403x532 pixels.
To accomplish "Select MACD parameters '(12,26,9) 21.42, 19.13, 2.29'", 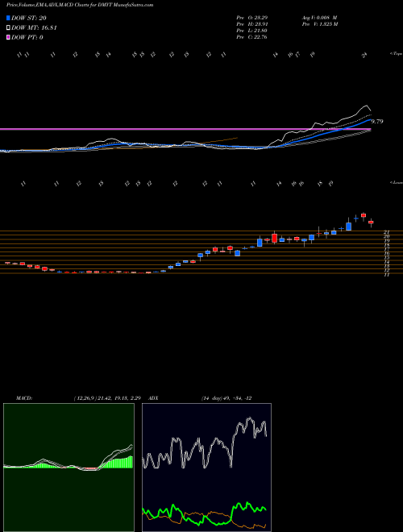I will pos(107,398).
